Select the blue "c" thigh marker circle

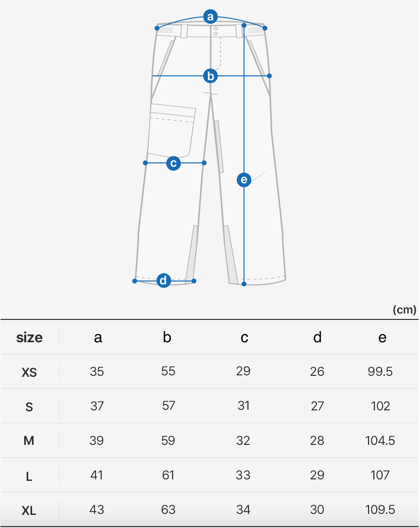coord(174,163)
